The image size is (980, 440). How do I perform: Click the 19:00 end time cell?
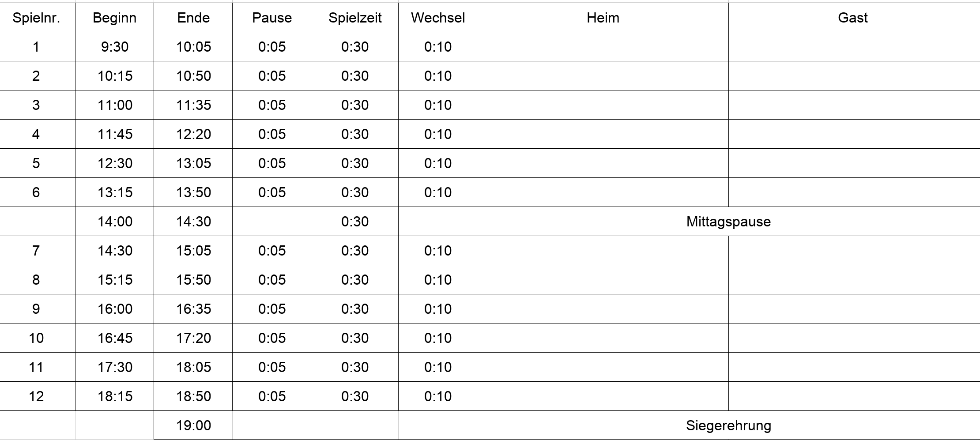193,425
